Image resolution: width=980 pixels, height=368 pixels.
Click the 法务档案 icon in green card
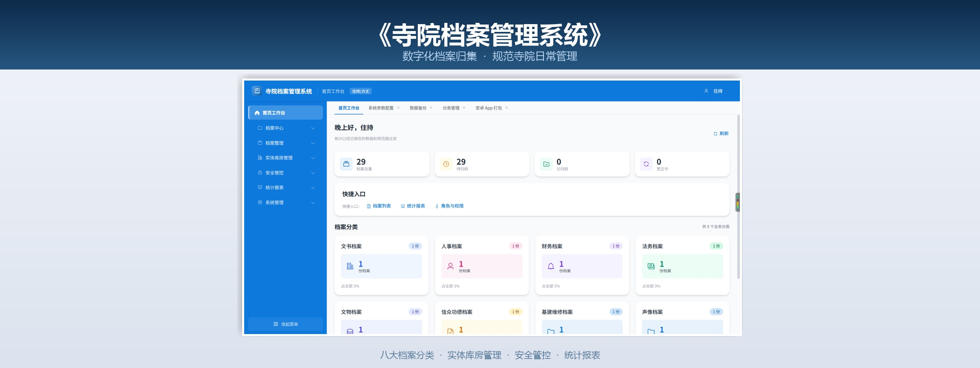[651, 266]
